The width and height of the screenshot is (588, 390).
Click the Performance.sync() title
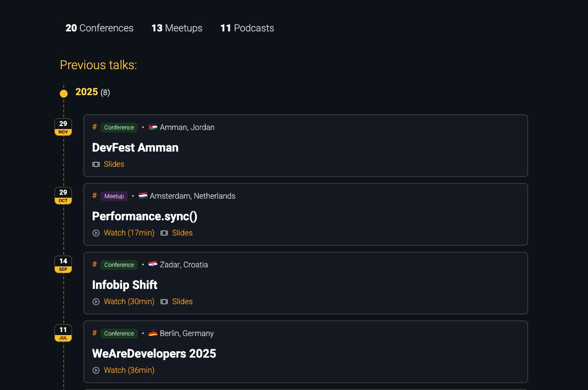click(x=145, y=216)
